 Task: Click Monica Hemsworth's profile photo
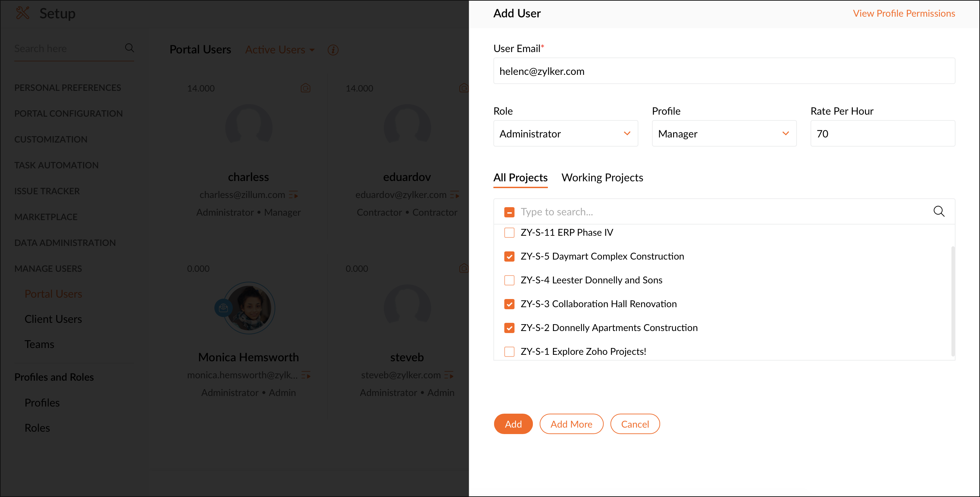(x=249, y=308)
